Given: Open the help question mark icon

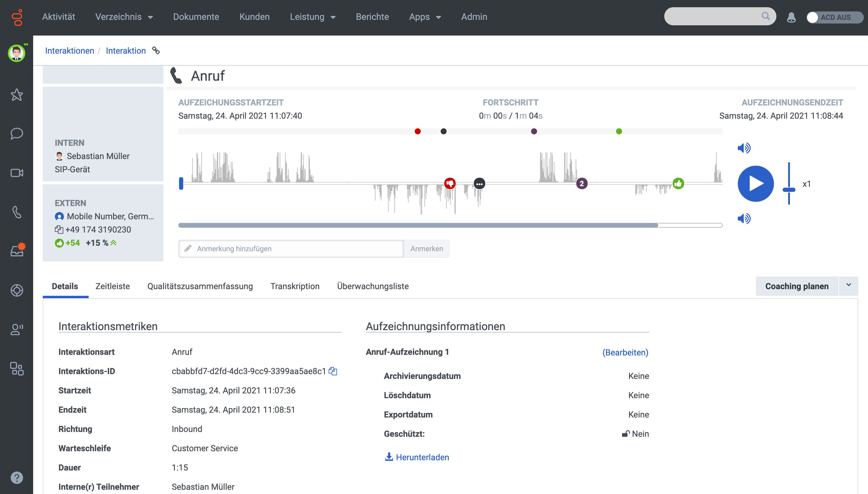Looking at the screenshot, I should tap(17, 478).
